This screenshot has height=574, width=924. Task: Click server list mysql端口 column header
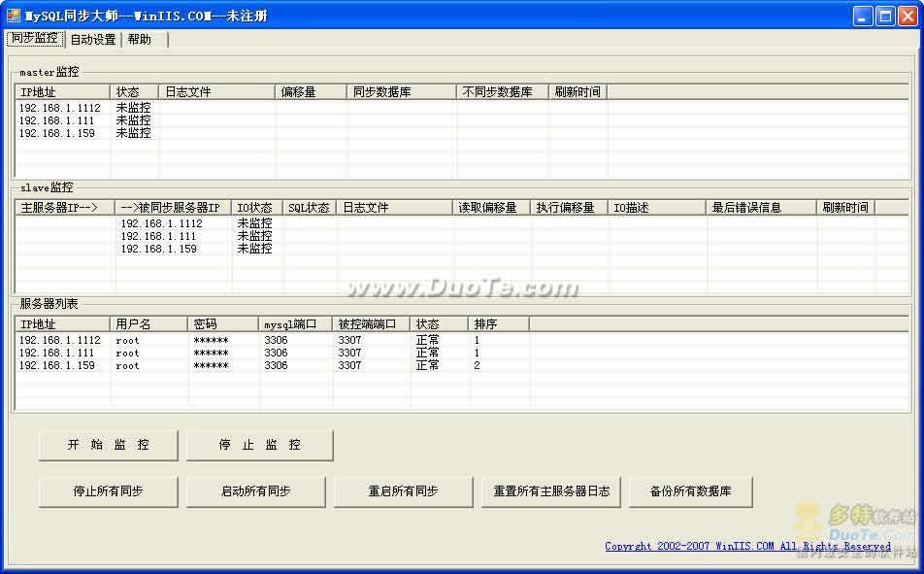coord(295,324)
